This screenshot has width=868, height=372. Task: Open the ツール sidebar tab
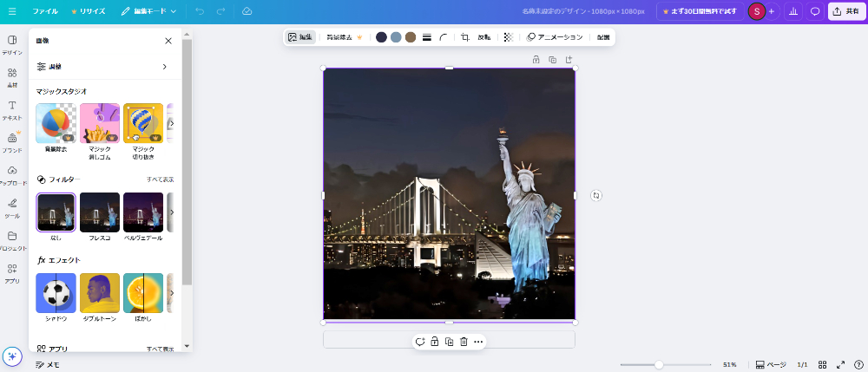(12, 208)
